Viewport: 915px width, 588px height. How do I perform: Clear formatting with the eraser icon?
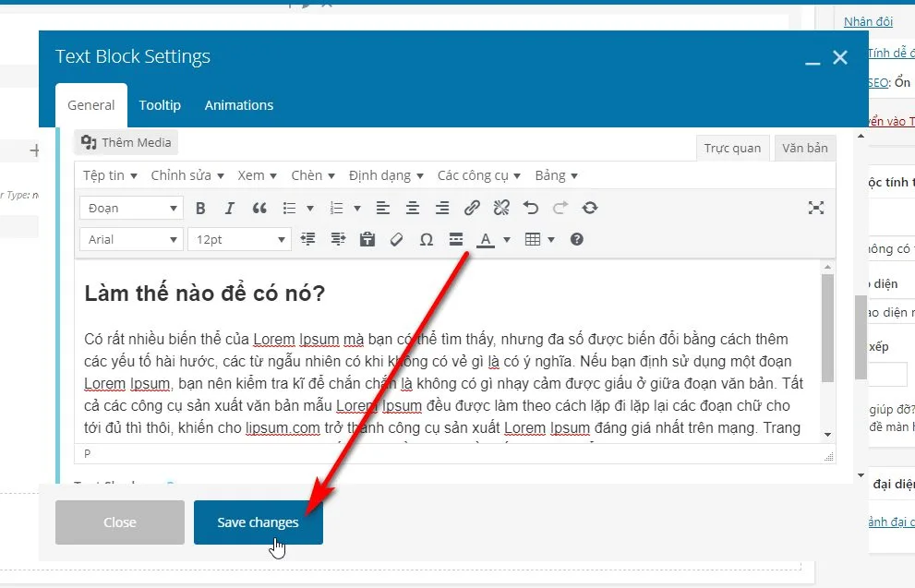pos(397,239)
